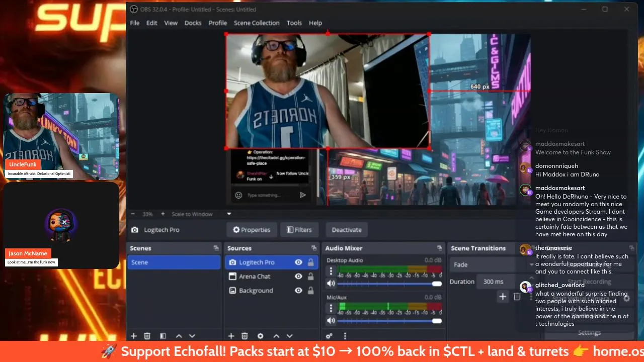Mute the Desktop Audio speaker icon
The height and width of the screenshot is (362, 644).
point(331,284)
